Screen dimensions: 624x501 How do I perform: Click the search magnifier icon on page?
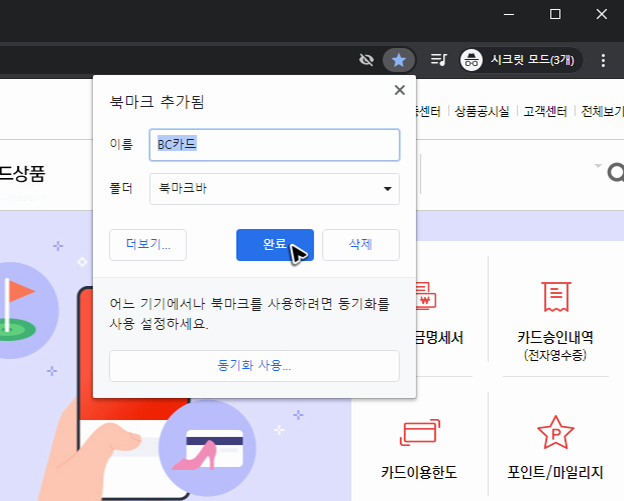tap(615, 173)
